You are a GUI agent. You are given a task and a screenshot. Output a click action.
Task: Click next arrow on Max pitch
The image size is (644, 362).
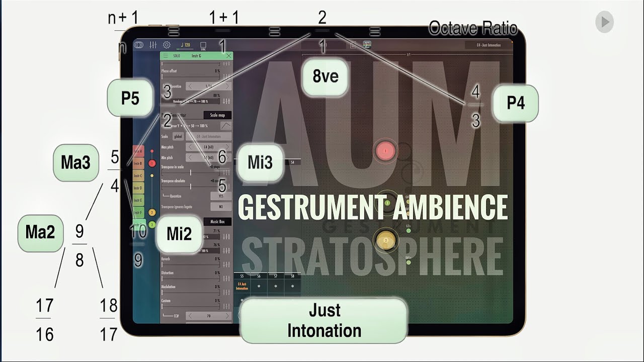click(x=227, y=147)
